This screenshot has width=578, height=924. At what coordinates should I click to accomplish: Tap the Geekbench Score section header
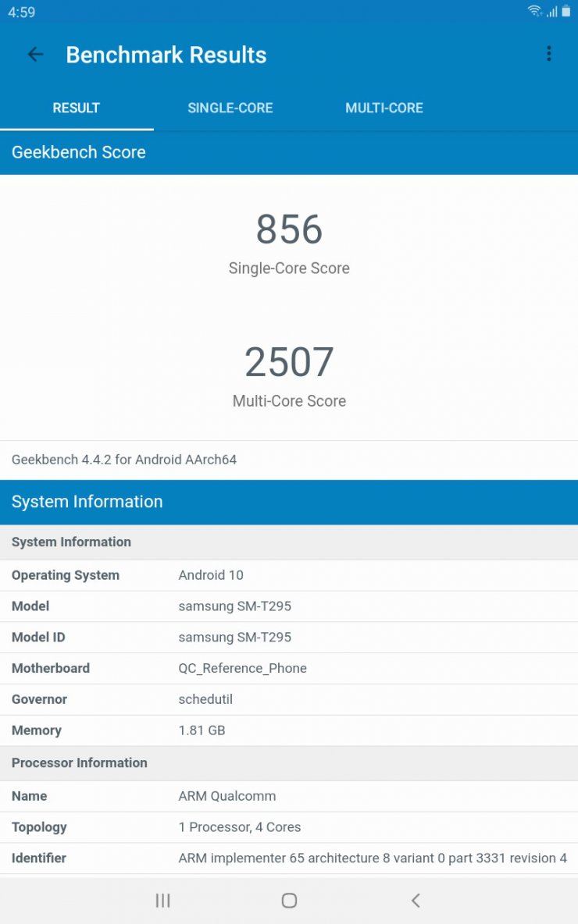pos(289,152)
